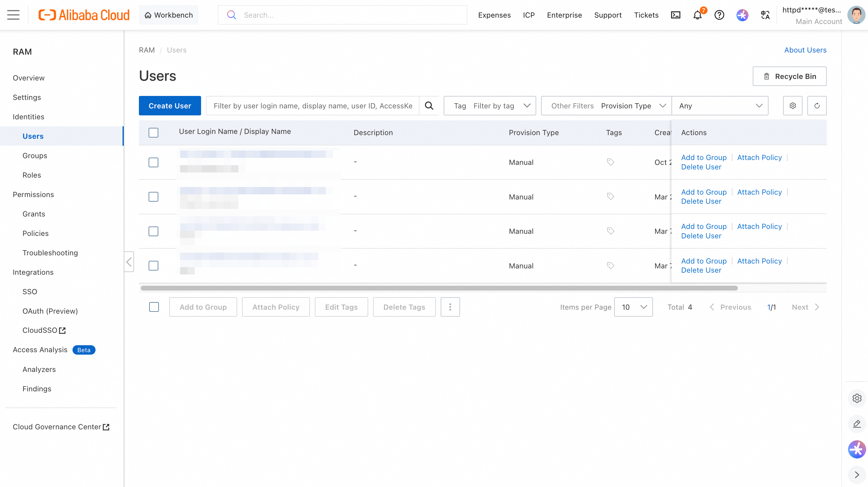Click the refresh users list icon

[x=816, y=106]
